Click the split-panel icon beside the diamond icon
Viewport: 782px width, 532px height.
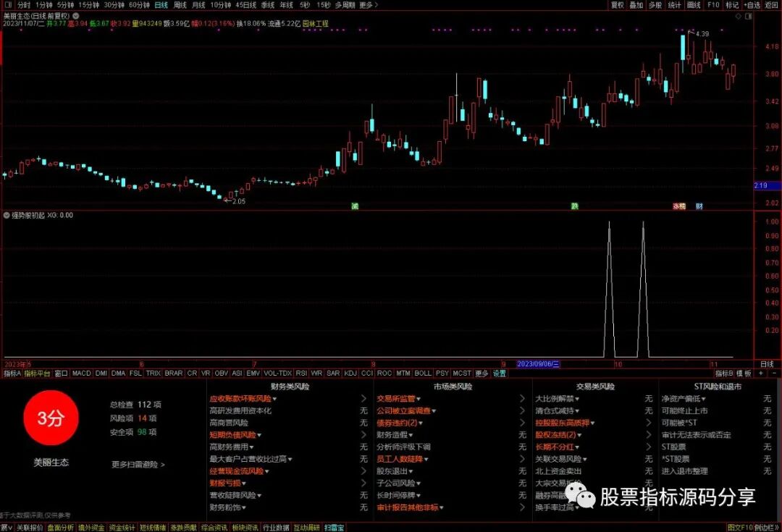[749, 16]
